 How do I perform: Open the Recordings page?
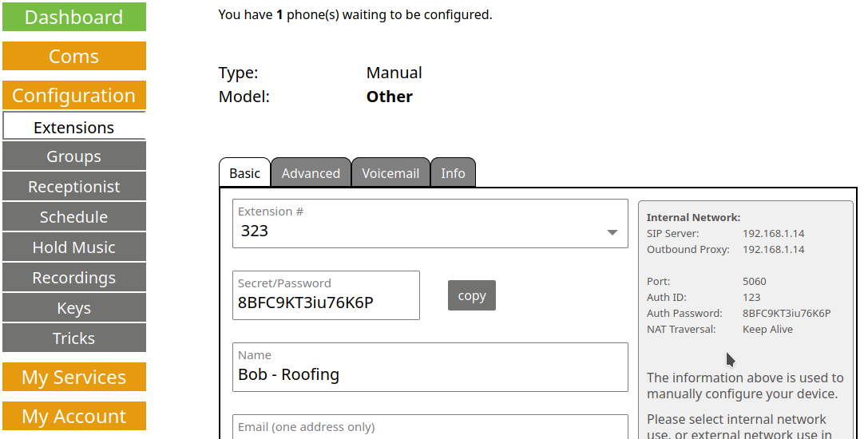(x=73, y=278)
